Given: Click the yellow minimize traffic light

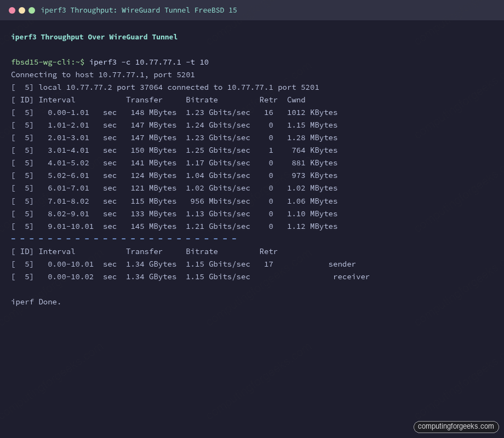Looking at the screenshot, I should pos(22,10).
